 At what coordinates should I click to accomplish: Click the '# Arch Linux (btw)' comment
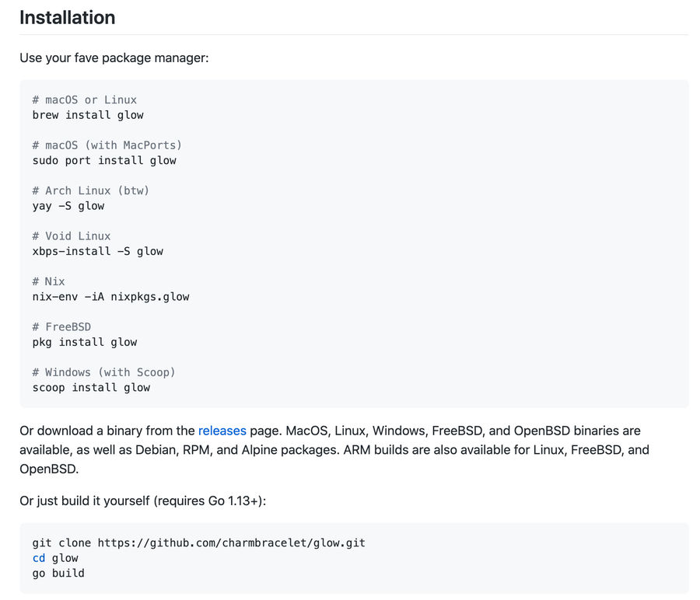[91, 190]
